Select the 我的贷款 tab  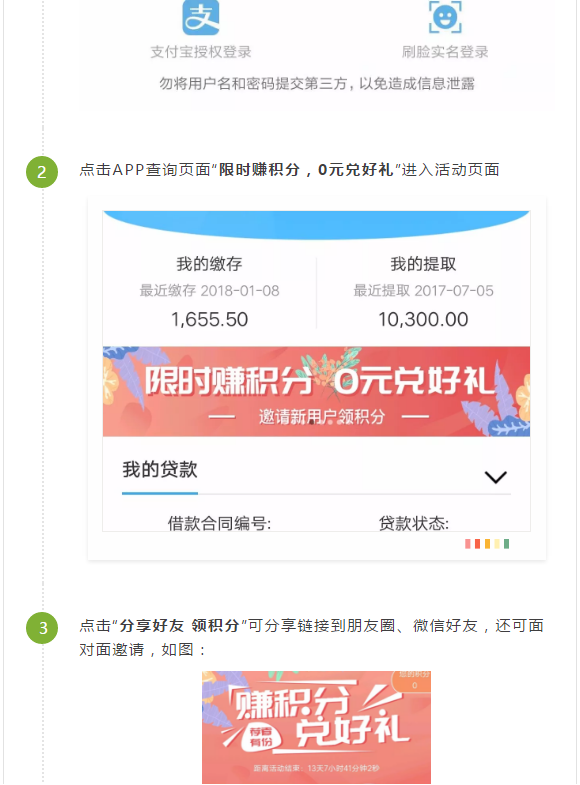[160, 470]
